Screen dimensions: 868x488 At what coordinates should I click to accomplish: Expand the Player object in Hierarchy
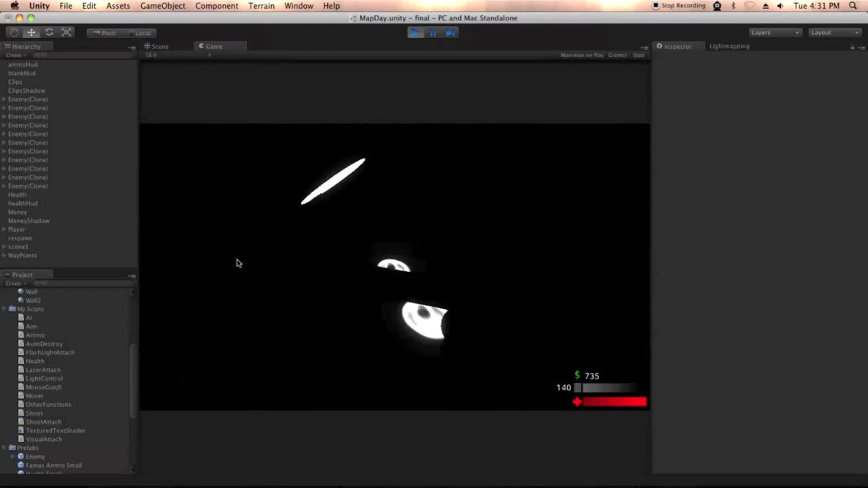click(3, 229)
